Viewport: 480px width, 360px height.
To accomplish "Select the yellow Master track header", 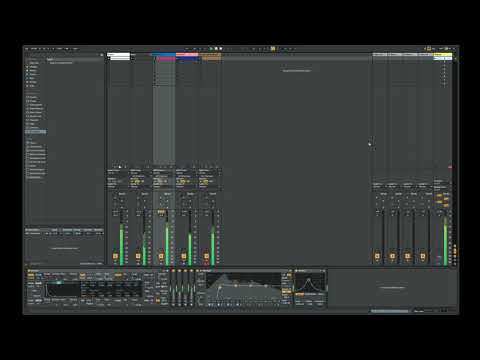I will 443,54.
